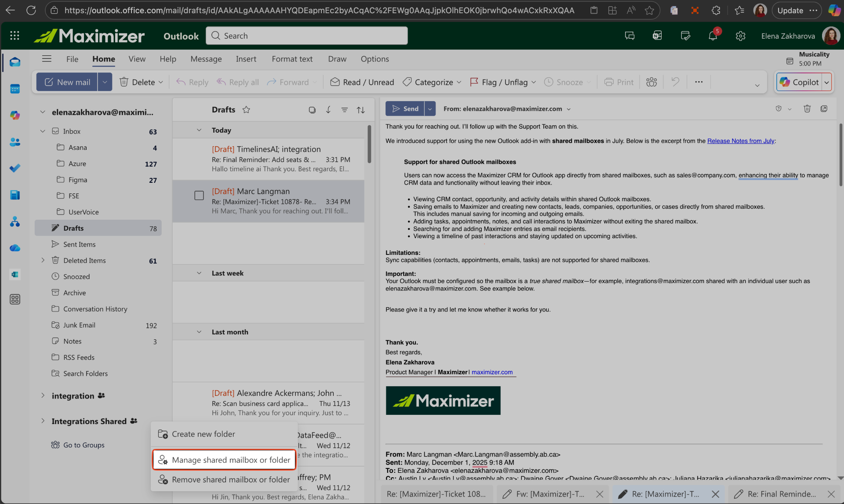Click the browser Update button
The image size is (844, 504).
click(790, 11)
